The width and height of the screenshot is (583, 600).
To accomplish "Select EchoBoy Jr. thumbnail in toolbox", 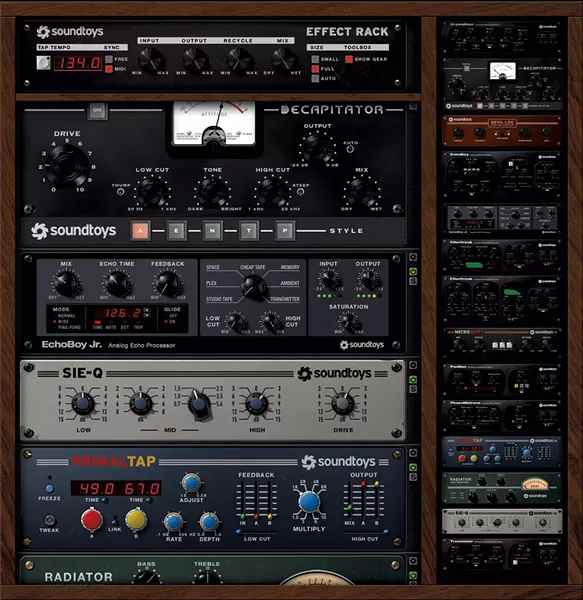I will point(502,220).
